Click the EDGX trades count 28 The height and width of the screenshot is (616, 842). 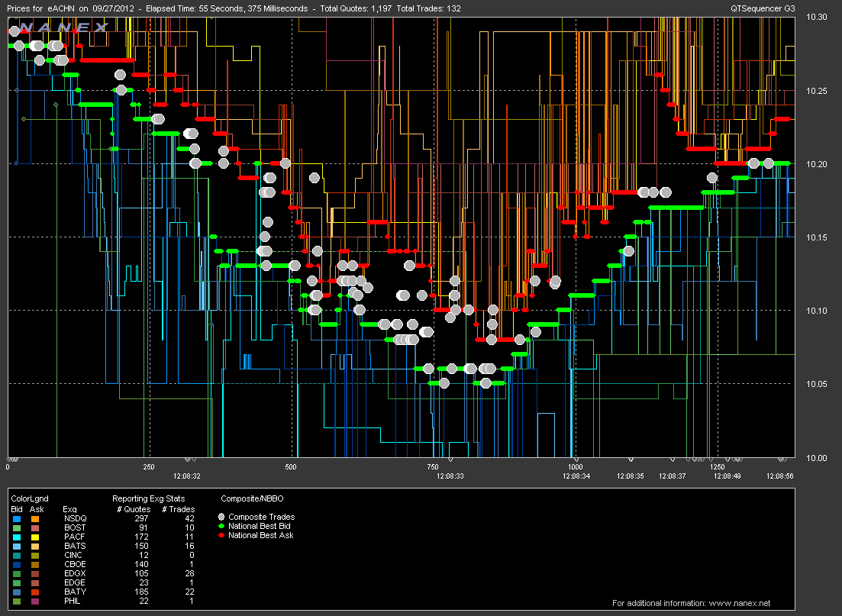(x=189, y=573)
